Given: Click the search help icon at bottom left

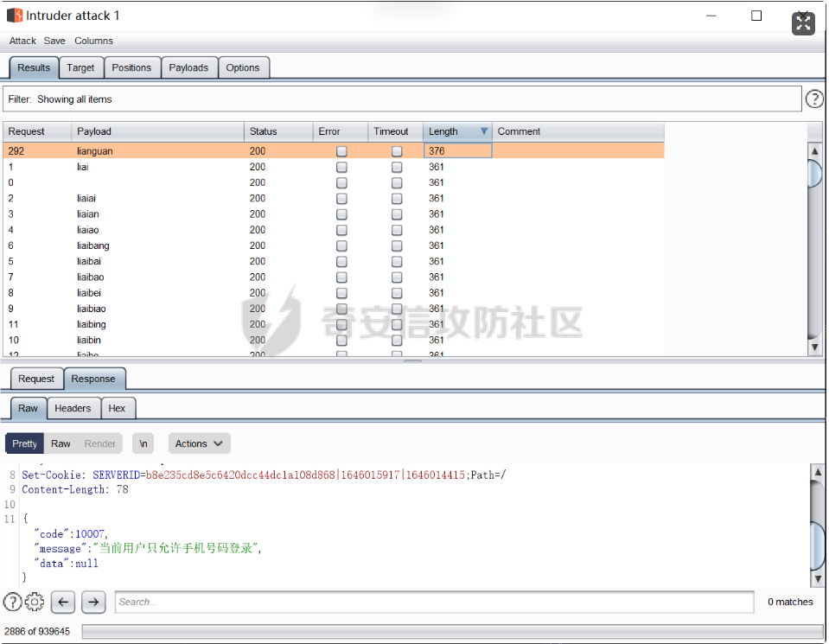Looking at the screenshot, I should [12, 602].
